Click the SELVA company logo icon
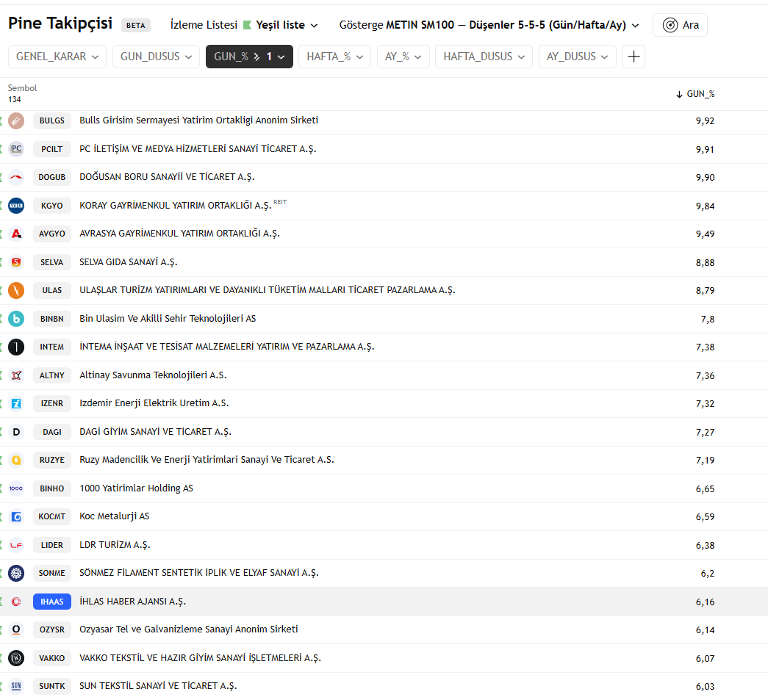768x700 pixels. pos(16,262)
